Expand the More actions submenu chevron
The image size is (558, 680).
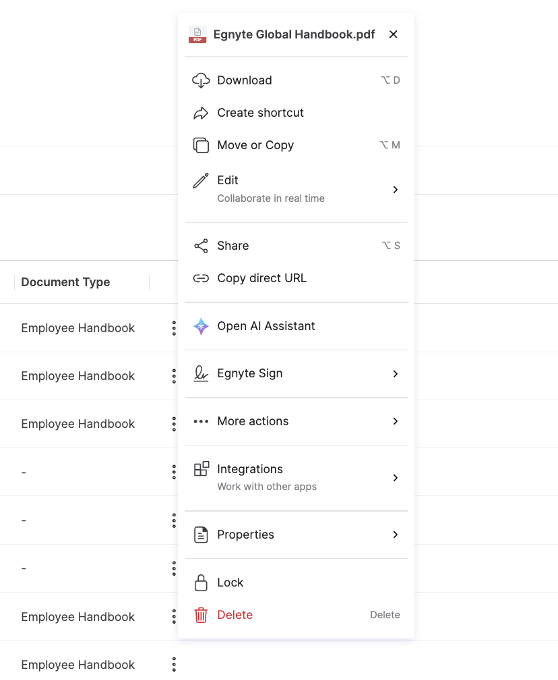(x=395, y=421)
